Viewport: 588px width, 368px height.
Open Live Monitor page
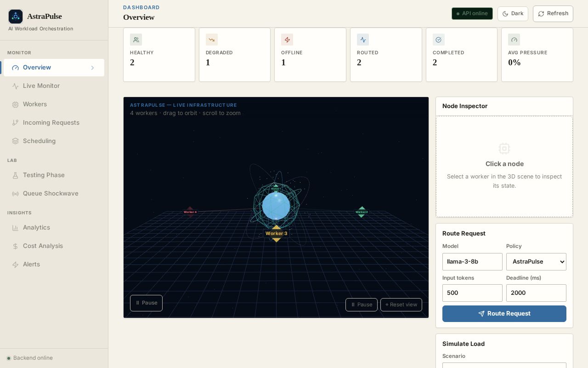point(54,86)
